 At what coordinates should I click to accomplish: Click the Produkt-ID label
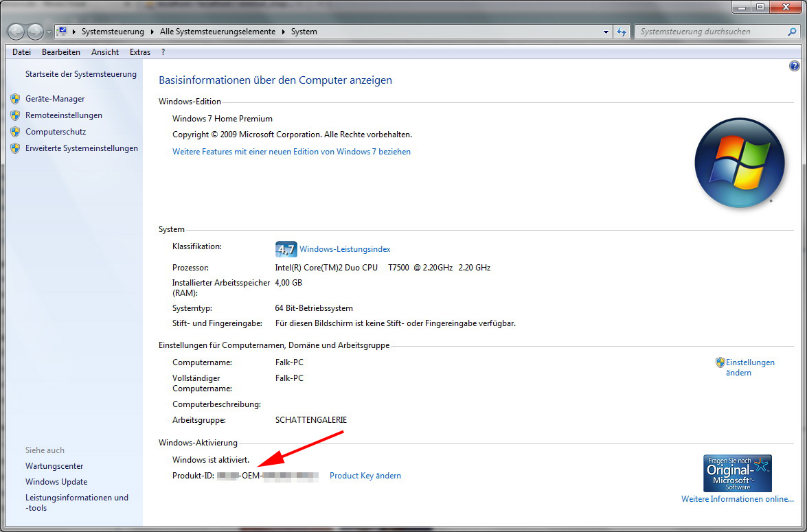tap(193, 476)
